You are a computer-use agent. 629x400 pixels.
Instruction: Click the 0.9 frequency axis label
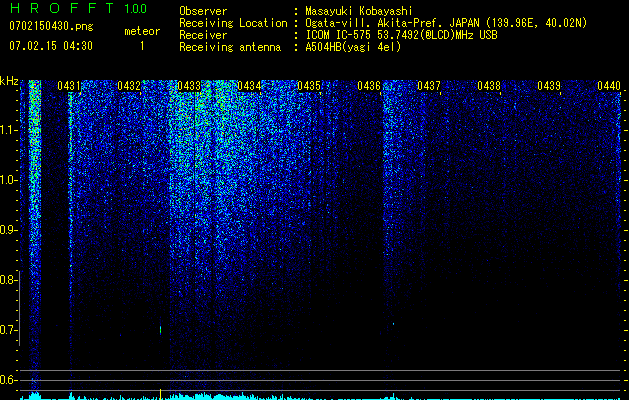coord(8,230)
